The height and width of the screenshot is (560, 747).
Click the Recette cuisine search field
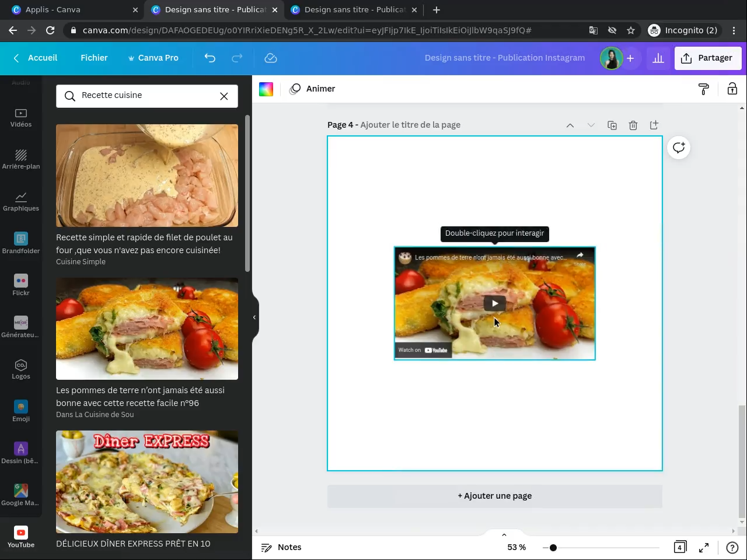click(147, 96)
